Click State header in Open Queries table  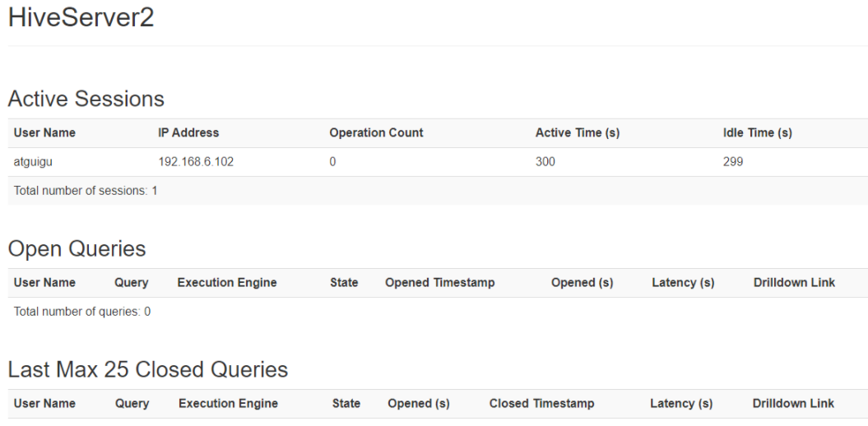click(x=344, y=283)
